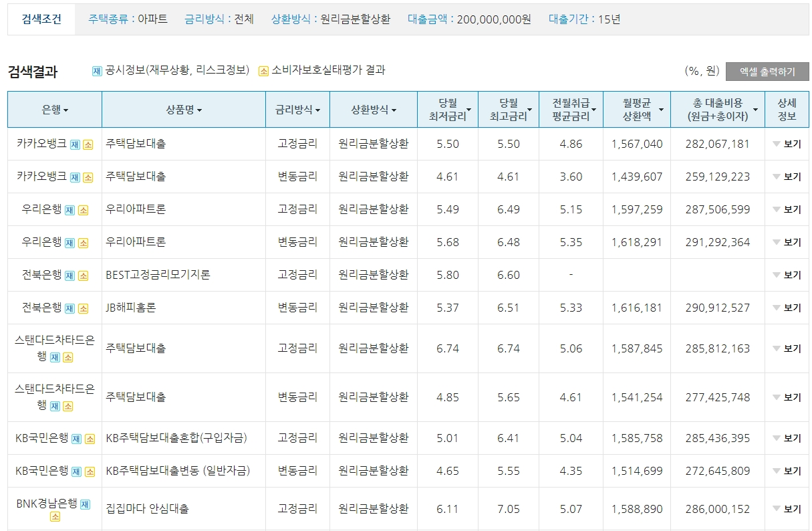Image resolution: width=812 pixels, height=531 pixels.
Task: Click 재 icon next to BNK경남은행
Action: (85, 504)
